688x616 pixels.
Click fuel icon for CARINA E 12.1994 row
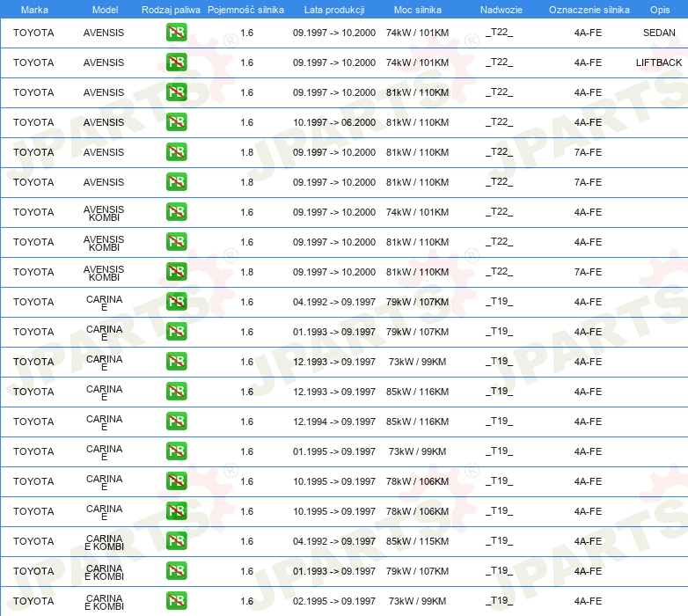pyautogui.click(x=176, y=422)
